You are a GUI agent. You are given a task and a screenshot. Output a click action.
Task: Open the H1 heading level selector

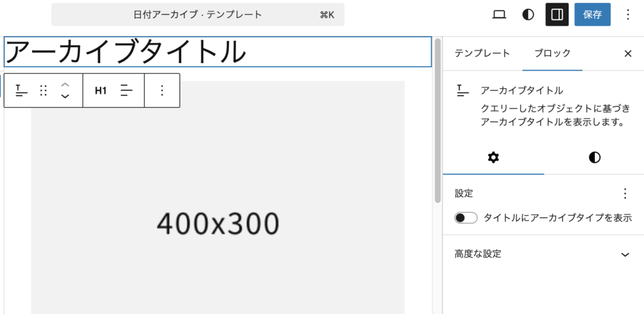[x=101, y=91]
